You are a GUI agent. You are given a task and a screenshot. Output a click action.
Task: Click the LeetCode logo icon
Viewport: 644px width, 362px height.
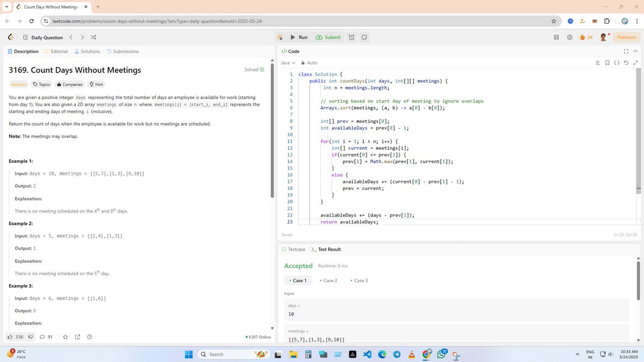point(11,38)
